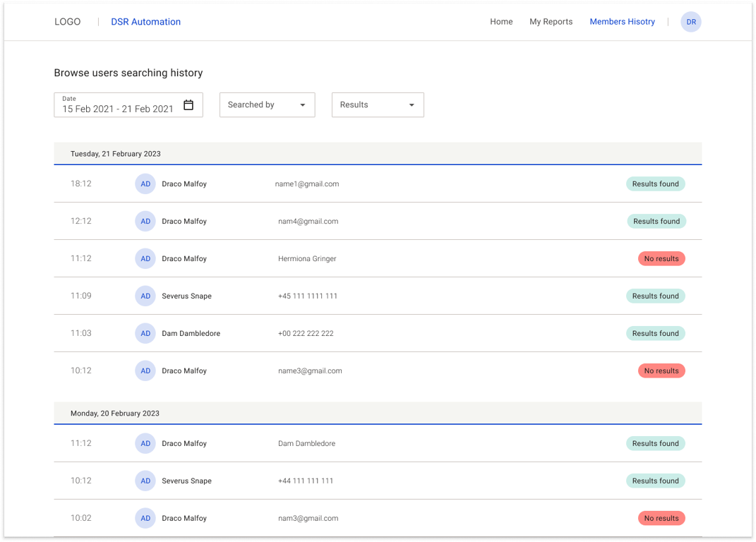Click the Monday, 20 February 2023 header
This screenshot has width=756, height=542.
point(378,414)
